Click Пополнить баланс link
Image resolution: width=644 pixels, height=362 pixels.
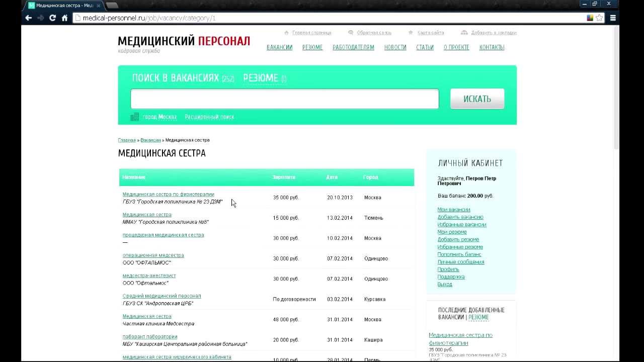tap(459, 254)
